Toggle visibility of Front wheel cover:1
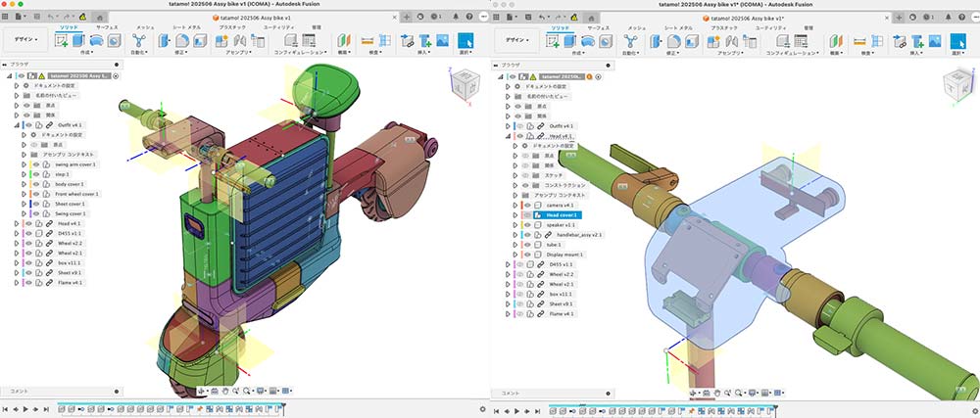 [x=36, y=194]
